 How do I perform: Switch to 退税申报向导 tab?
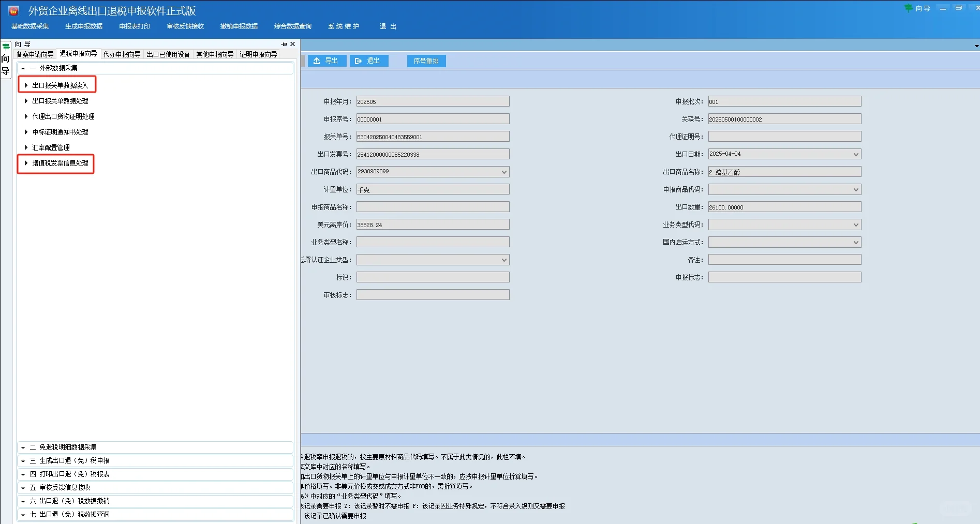click(x=78, y=54)
